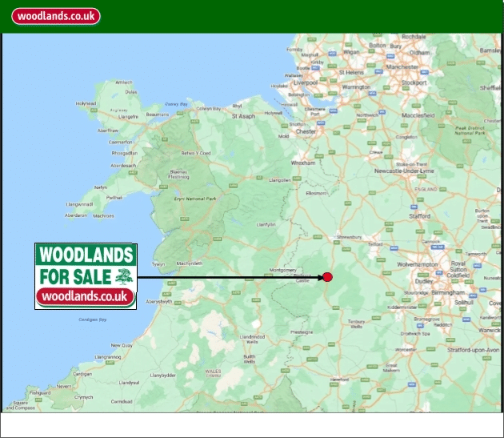Image resolution: width=504 pixels, height=438 pixels.
Task: Click the Montgomery label near the marker
Action: click(x=286, y=270)
